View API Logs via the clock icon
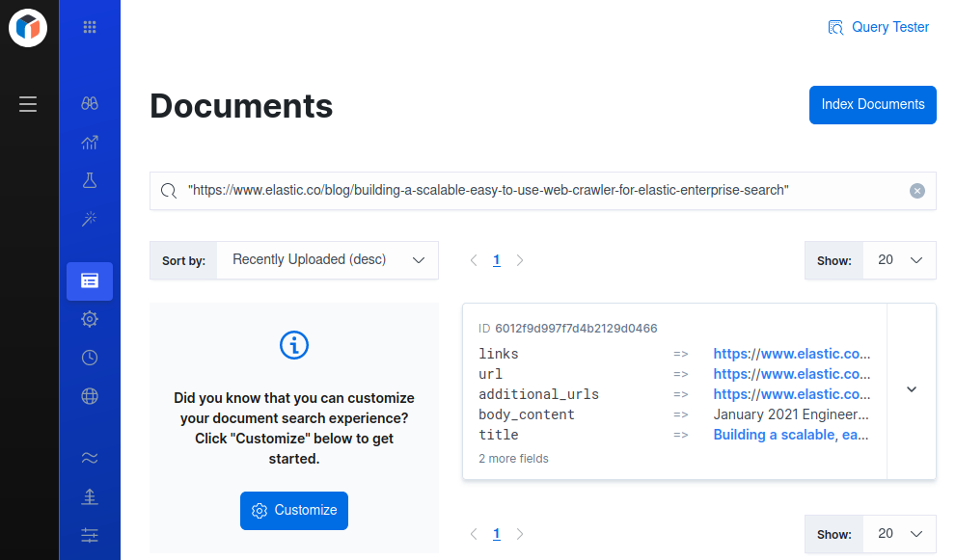 tap(90, 357)
